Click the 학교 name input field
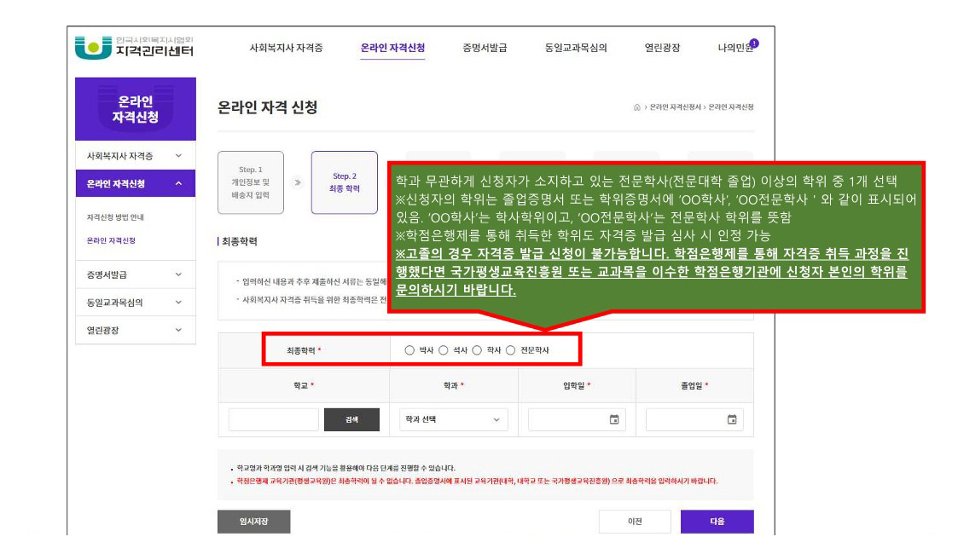958x560 pixels. 274,419
